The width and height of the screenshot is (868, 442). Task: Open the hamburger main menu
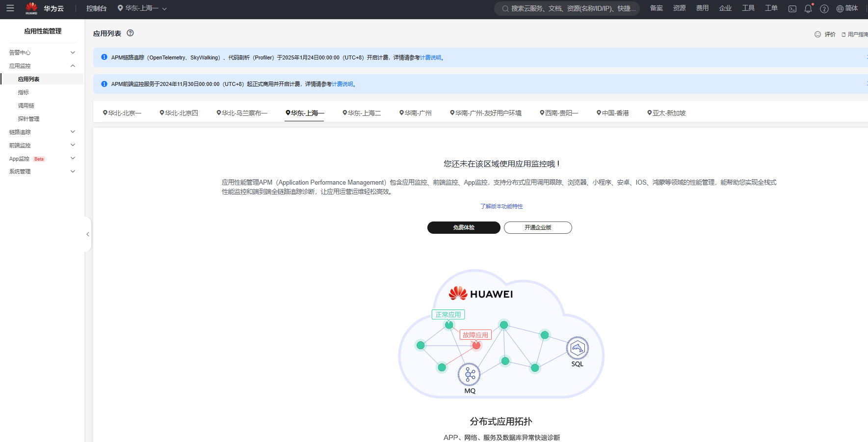coord(10,8)
